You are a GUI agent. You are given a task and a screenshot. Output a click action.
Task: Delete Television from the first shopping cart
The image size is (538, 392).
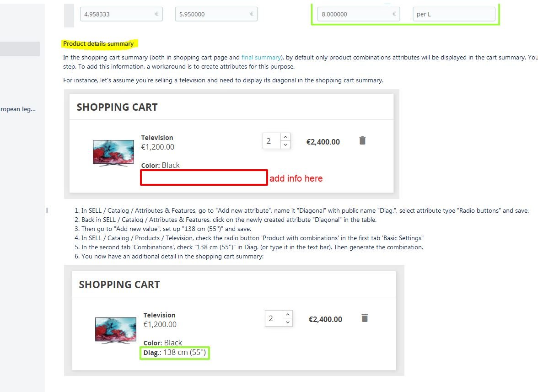[362, 140]
